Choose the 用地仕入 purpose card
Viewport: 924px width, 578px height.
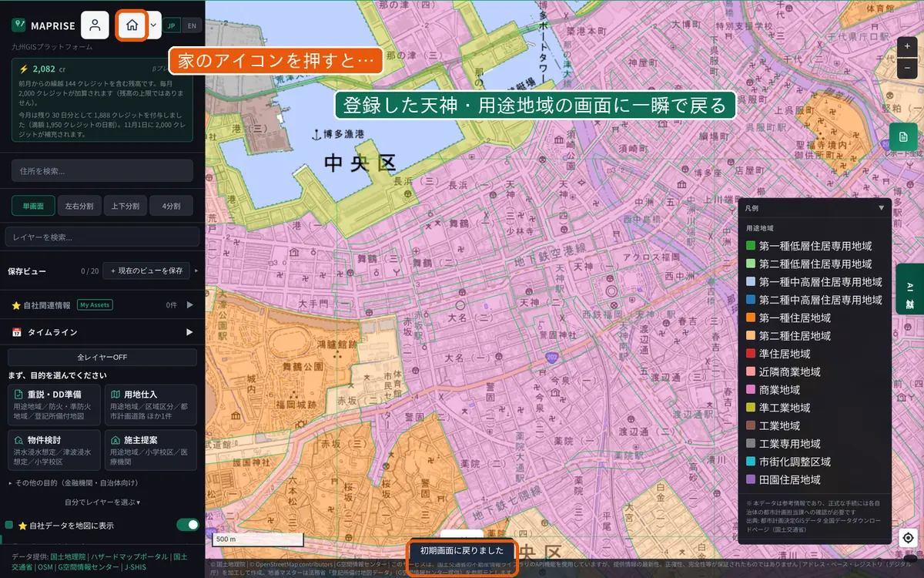pos(151,405)
